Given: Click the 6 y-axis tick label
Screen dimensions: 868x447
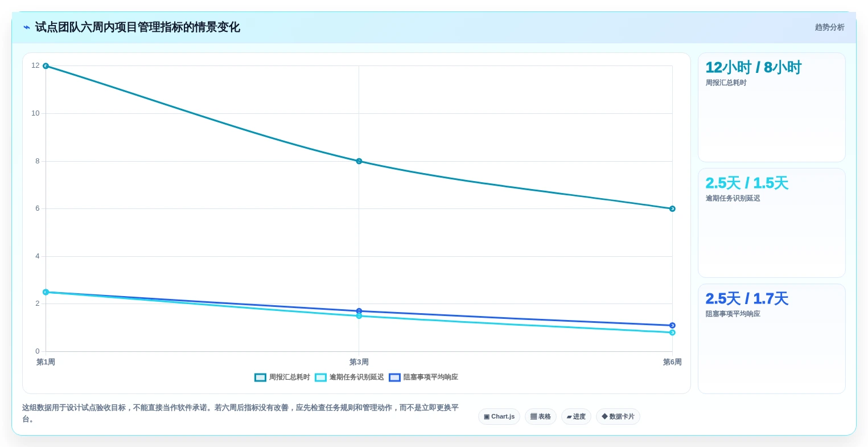Looking at the screenshot, I should (x=38, y=209).
